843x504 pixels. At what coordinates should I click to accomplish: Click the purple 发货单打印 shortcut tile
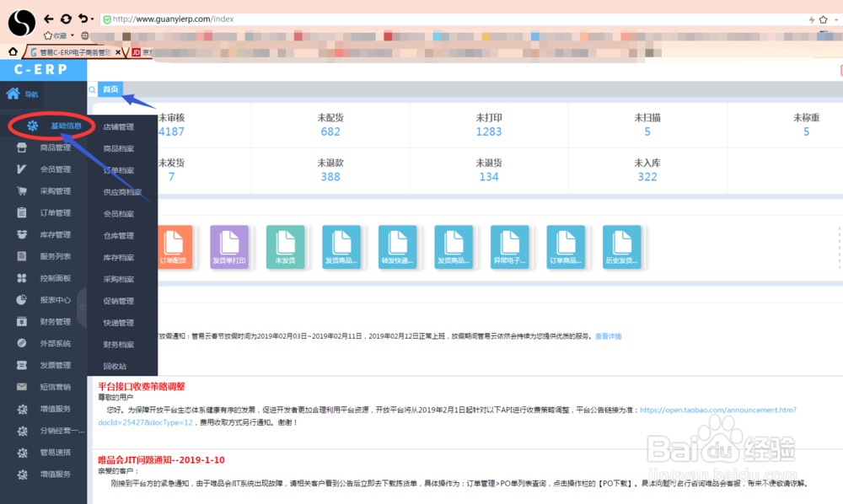[x=229, y=247]
